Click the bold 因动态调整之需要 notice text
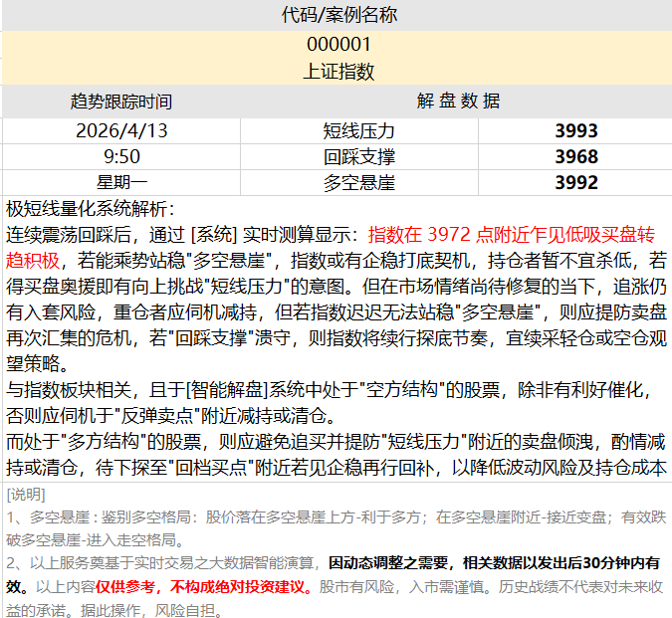This screenshot has width=672, height=618. pyautogui.click(x=390, y=563)
